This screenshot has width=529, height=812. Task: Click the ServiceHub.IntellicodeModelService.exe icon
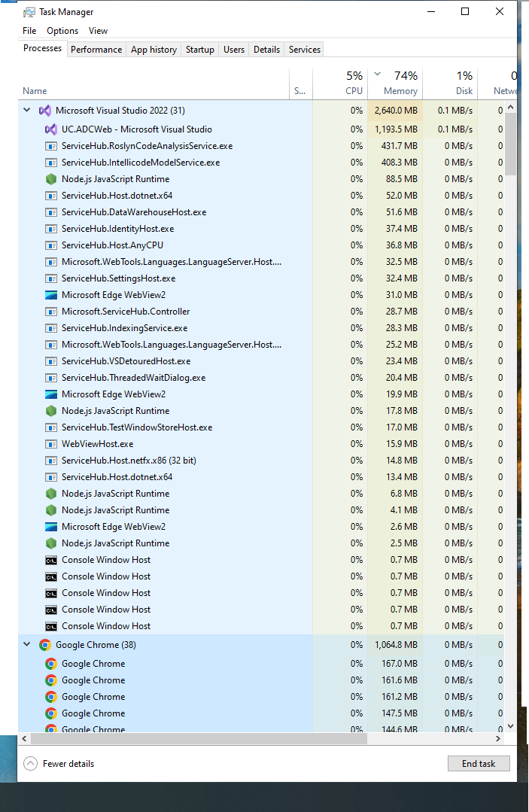click(x=50, y=163)
